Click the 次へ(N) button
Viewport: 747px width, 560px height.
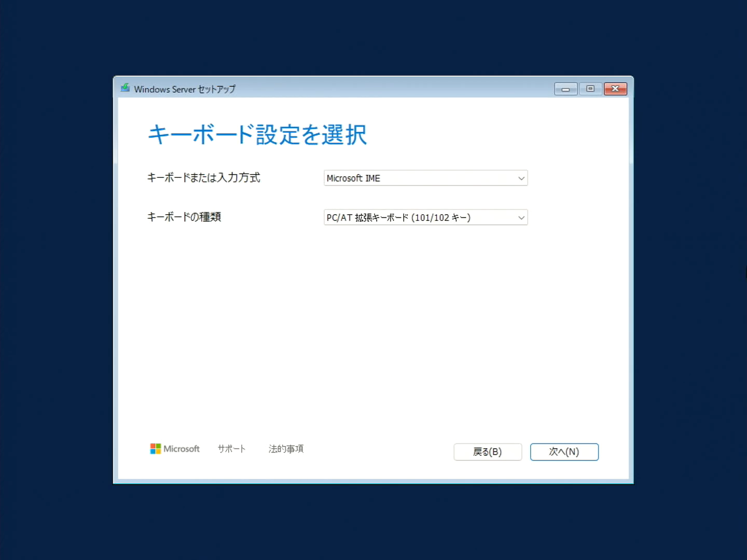tap(564, 452)
